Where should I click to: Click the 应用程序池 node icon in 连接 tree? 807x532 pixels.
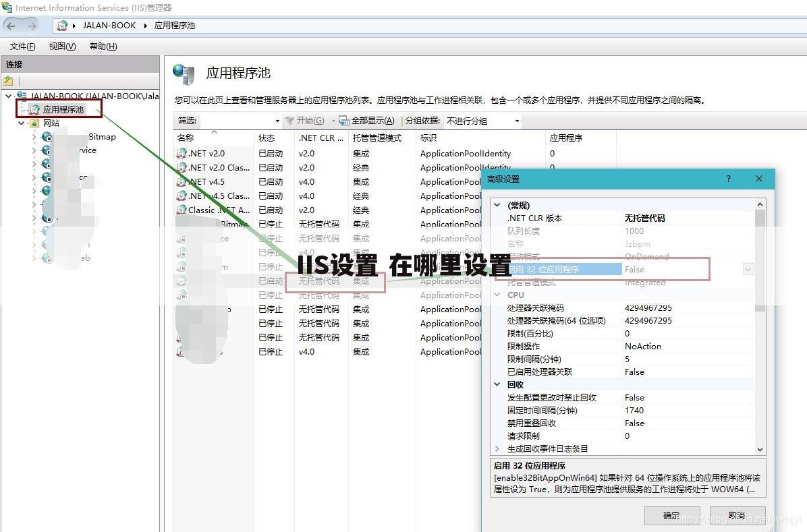34,108
